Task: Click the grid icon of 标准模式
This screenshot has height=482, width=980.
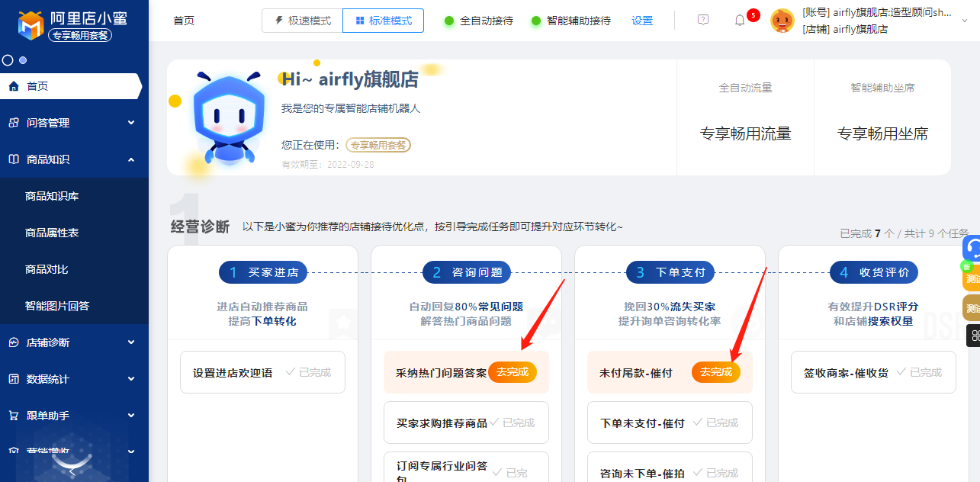Action: pos(359,21)
